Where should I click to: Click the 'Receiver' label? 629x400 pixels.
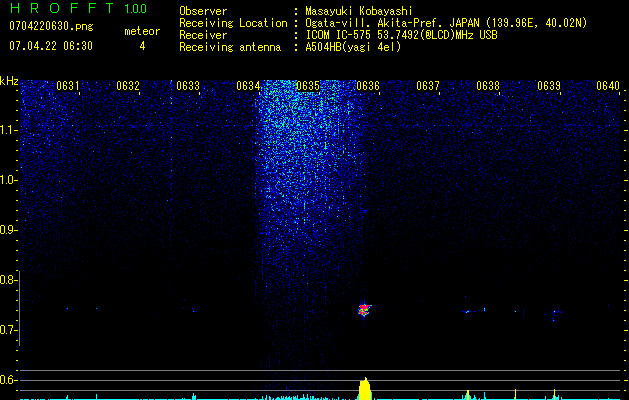203,35
